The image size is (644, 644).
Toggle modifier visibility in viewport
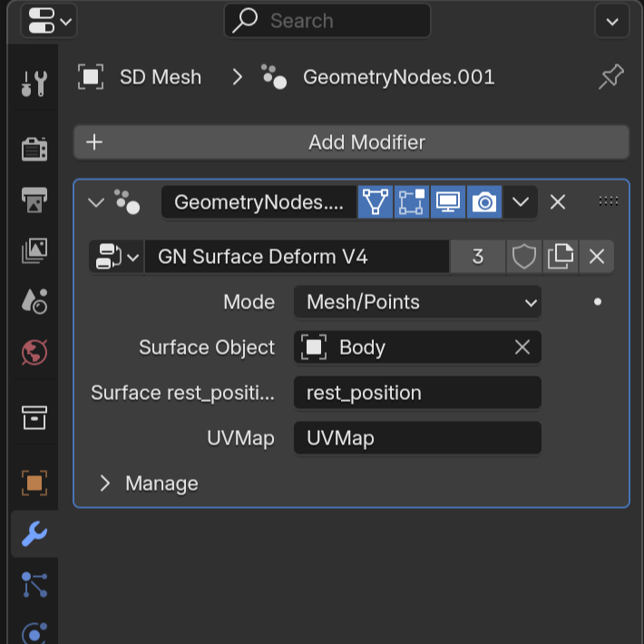pyautogui.click(x=448, y=202)
